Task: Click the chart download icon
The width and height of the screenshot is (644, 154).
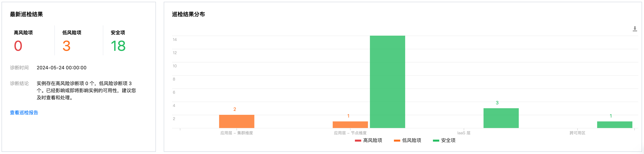Action: pos(635,29)
